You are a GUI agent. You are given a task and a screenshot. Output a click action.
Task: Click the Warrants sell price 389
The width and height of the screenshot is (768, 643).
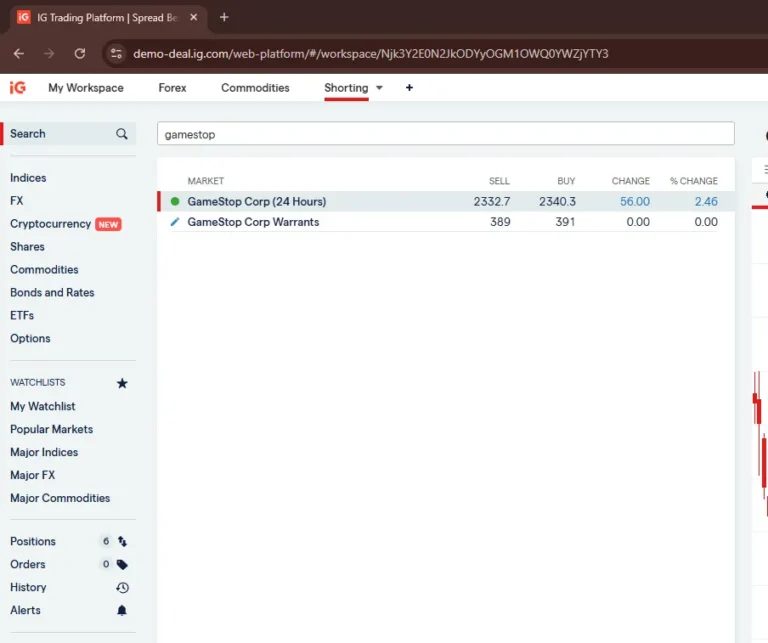(500, 222)
